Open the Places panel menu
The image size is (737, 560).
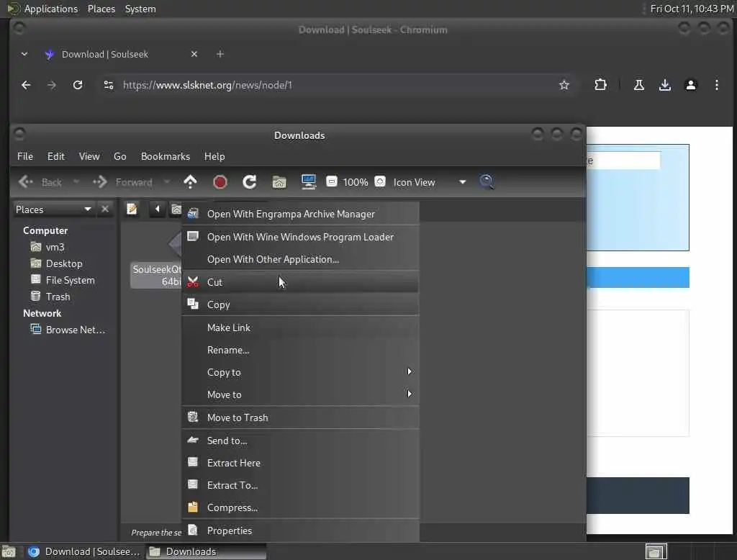(x=101, y=9)
